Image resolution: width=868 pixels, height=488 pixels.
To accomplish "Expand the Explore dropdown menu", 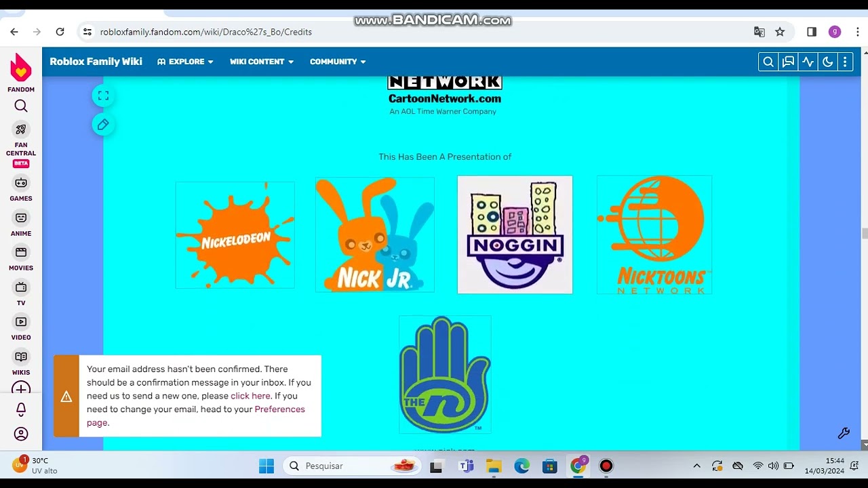I will tap(185, 62).
